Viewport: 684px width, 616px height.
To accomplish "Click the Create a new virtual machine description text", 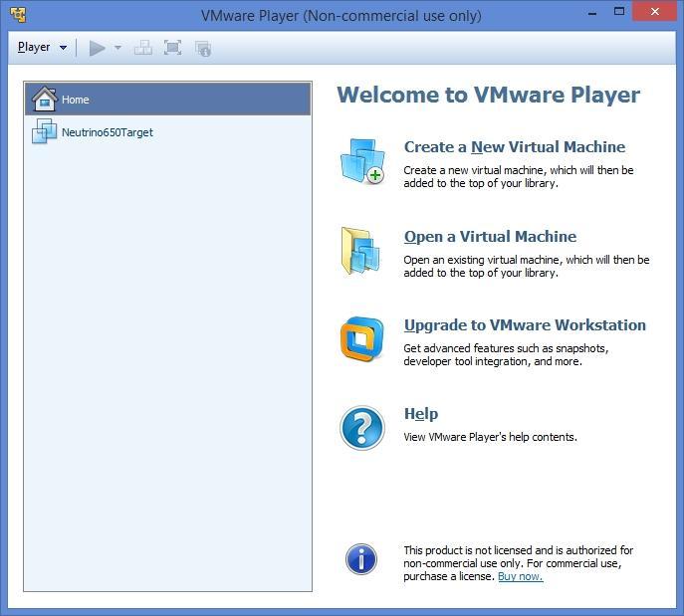I will coord(519,176).
